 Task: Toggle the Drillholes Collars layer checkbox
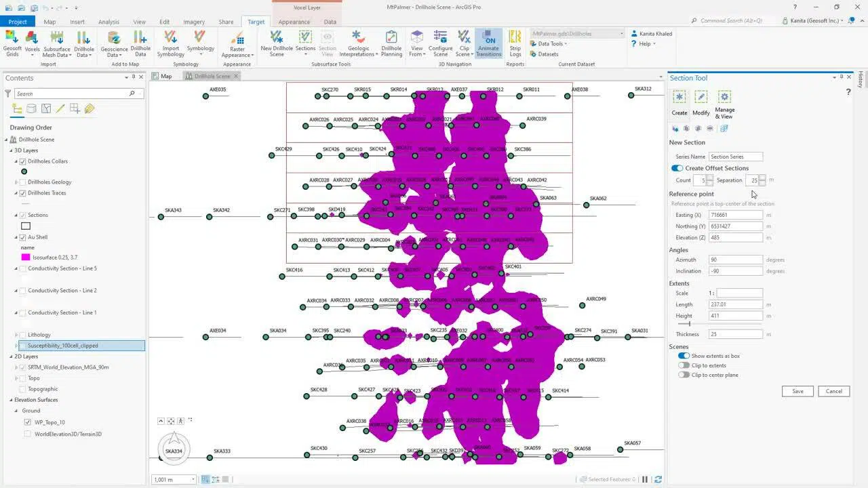23,161
